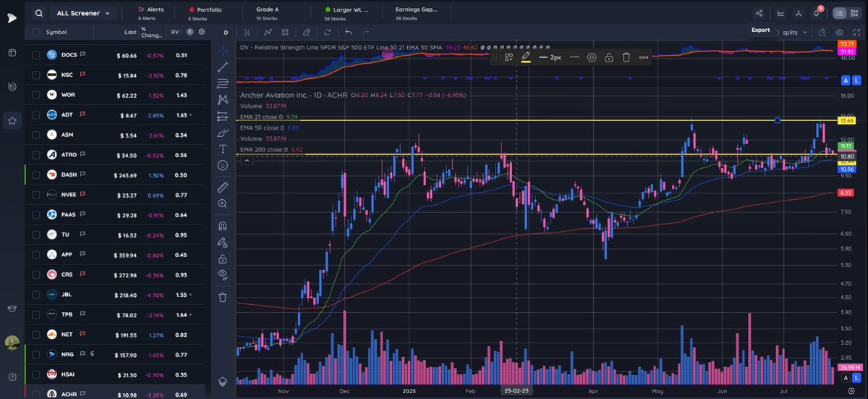Open the user profile avatar
Viewport: 868px width, 399px height.
(12, 343)
